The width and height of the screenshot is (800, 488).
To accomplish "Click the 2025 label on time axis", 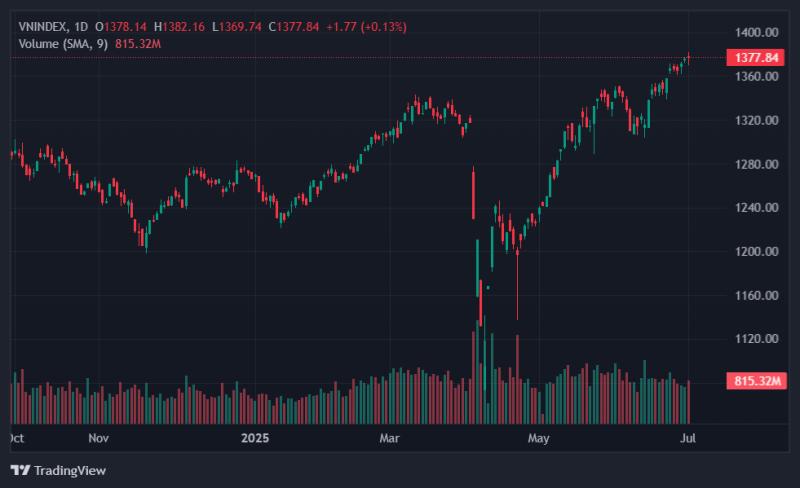I will click(x=255, y=438).
